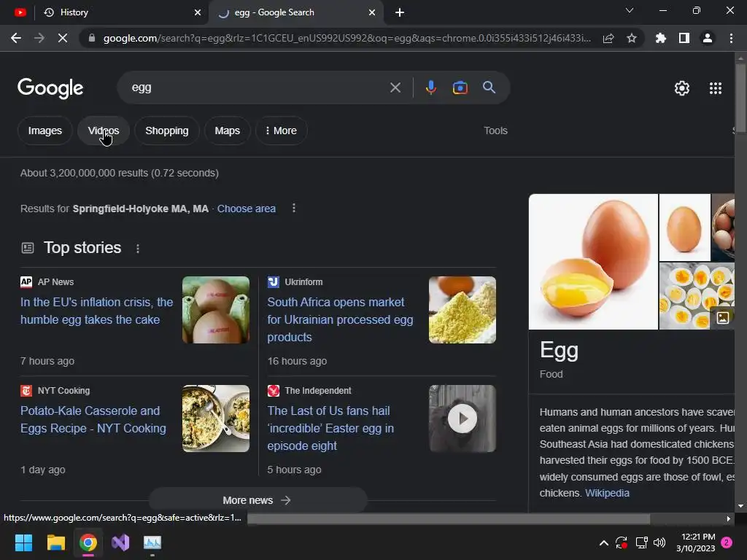View site security lock information
The width and height of the screenshot is (747, 560).
[x=92, y=38]
